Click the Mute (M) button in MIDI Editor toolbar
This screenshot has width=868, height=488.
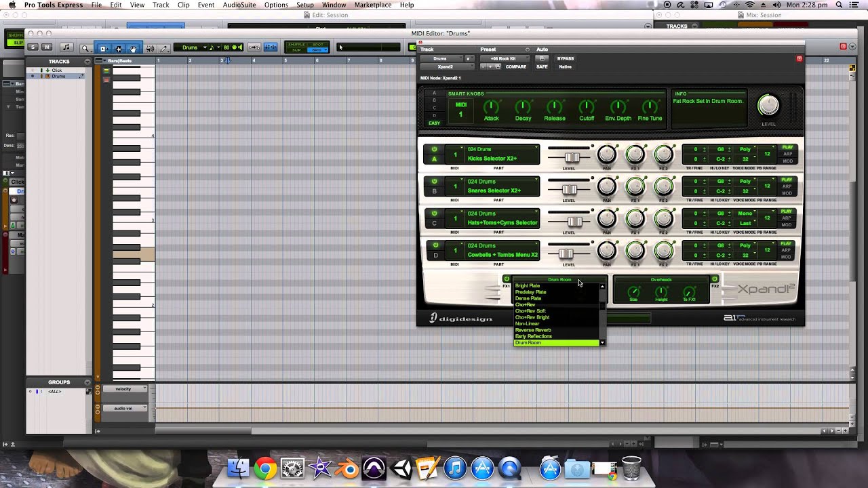47,47
